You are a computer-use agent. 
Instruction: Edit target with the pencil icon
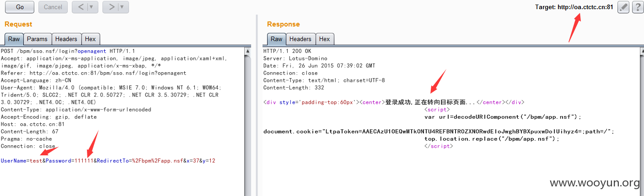623,7
